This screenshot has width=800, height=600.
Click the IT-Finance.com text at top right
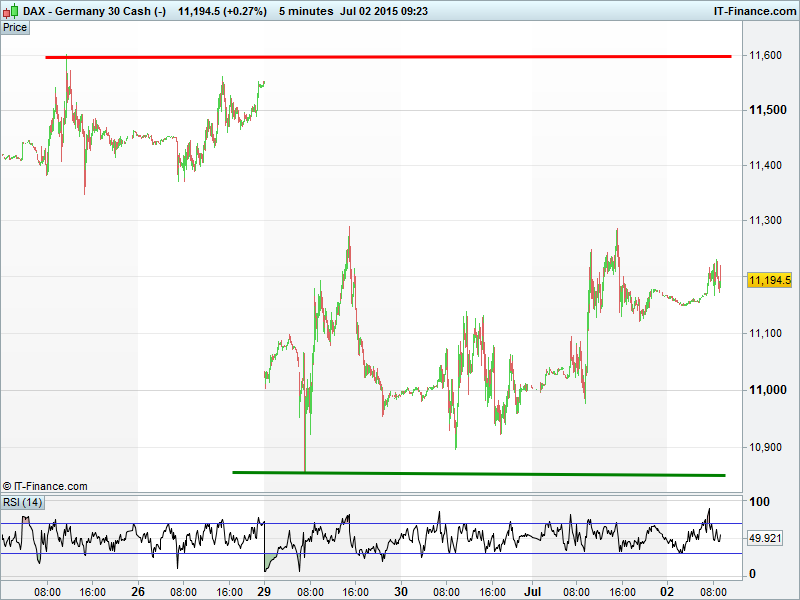[x=752, y=10]
